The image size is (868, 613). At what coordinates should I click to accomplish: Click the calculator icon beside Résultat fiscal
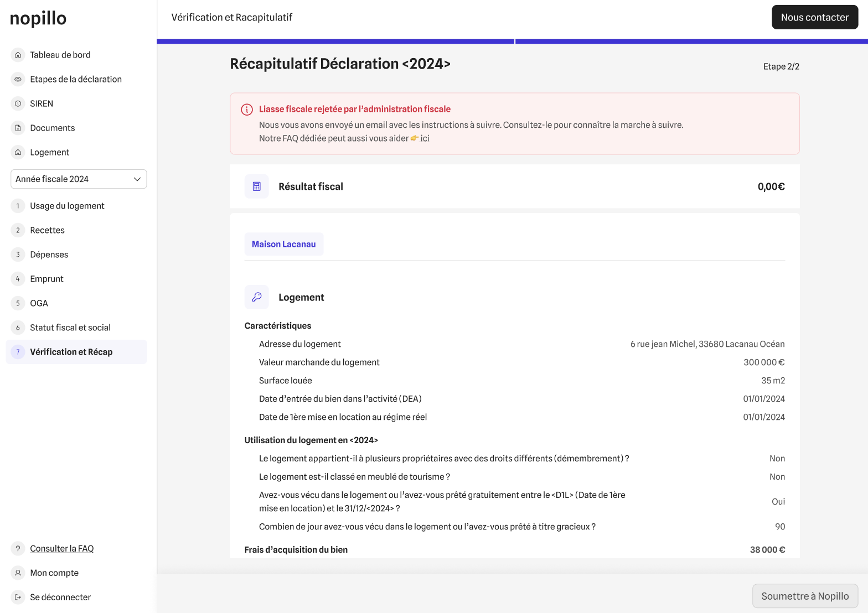click(x=256, y=186)
